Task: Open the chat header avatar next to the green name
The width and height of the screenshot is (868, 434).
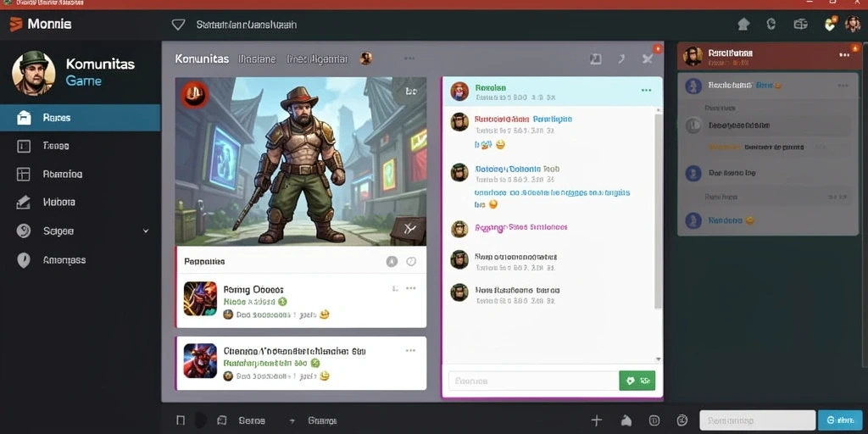Action: [x=459, y=92]
